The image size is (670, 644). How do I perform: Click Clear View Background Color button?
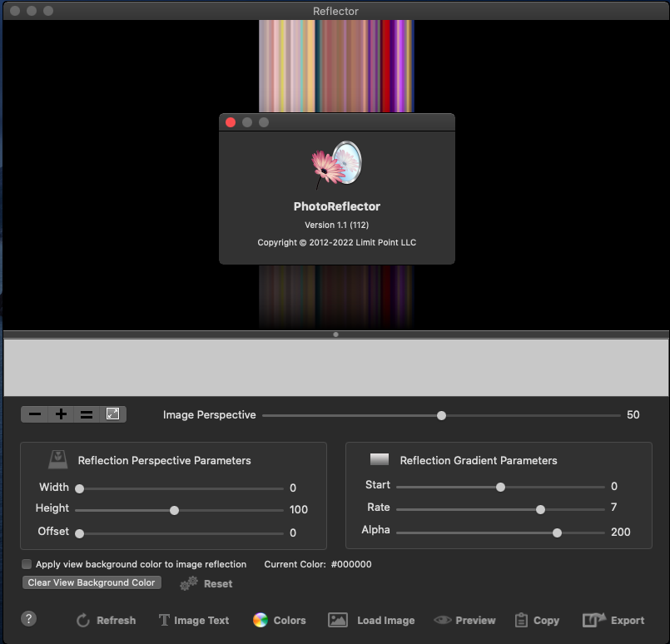pyautogui.click(x=92, y=582)
